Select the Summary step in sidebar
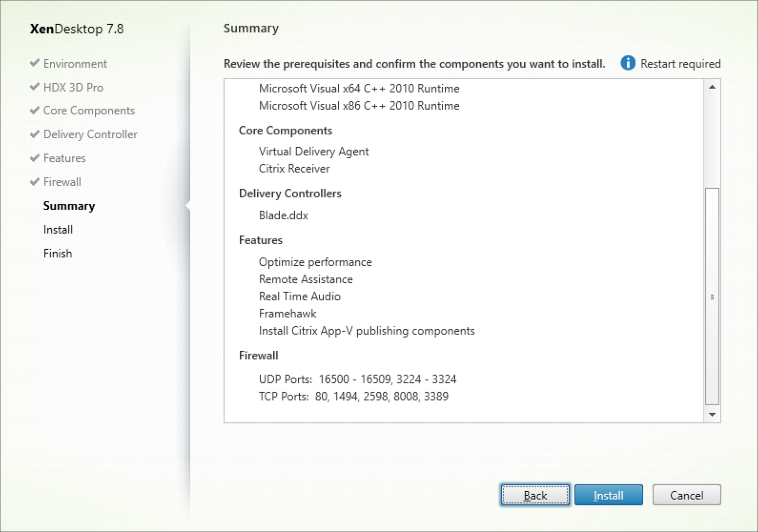The height and width of the screenshot is (532, 758). pyautogui.click(x=69, y=206)
